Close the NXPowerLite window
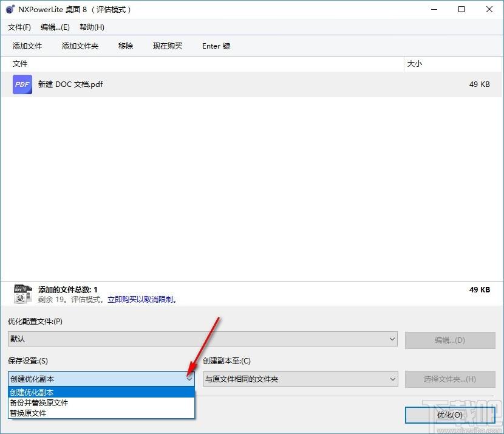The width and height of the screenshot is (504, 434). pos(489,9)
